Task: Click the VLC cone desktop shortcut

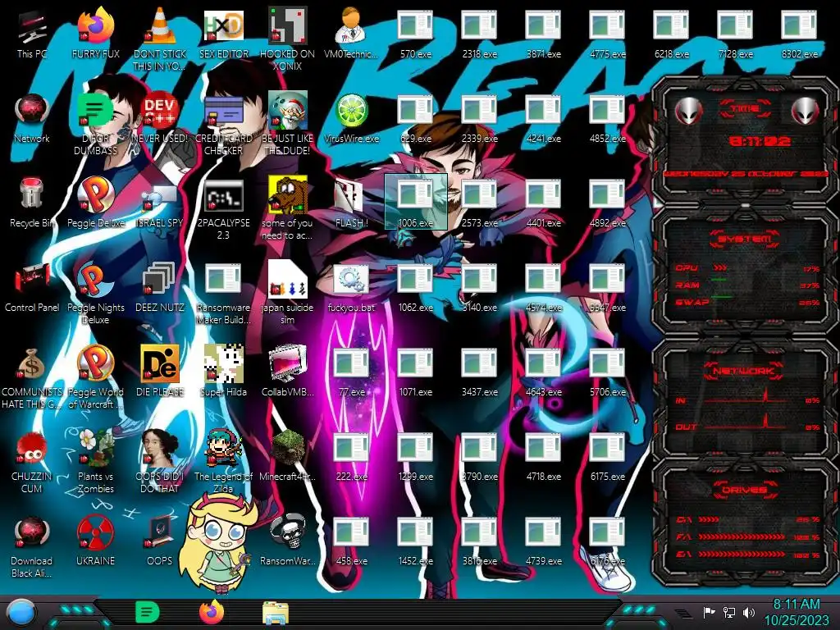Action: point(160,39)
